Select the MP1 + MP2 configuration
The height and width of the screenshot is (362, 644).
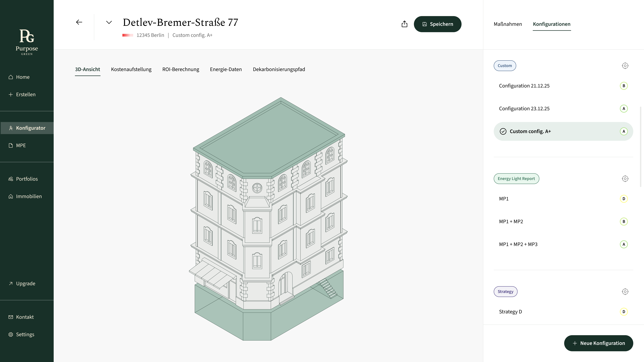coord(563,221)
